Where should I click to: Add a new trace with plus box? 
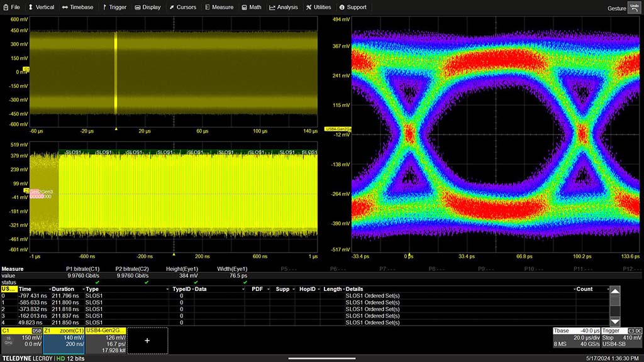pyautogui.click(x=147, y=340)
